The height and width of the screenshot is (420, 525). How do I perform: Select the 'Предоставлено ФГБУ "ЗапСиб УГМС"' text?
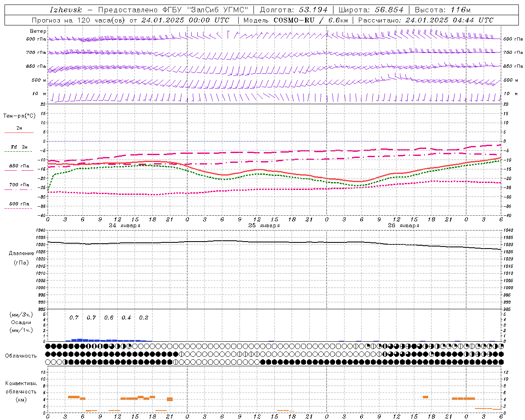pos(173,10)
